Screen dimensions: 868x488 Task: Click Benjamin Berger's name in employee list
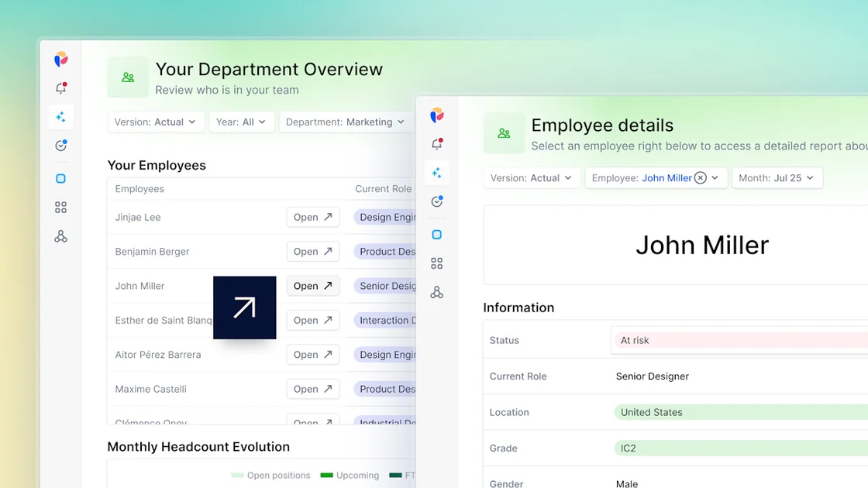point(152,251)
